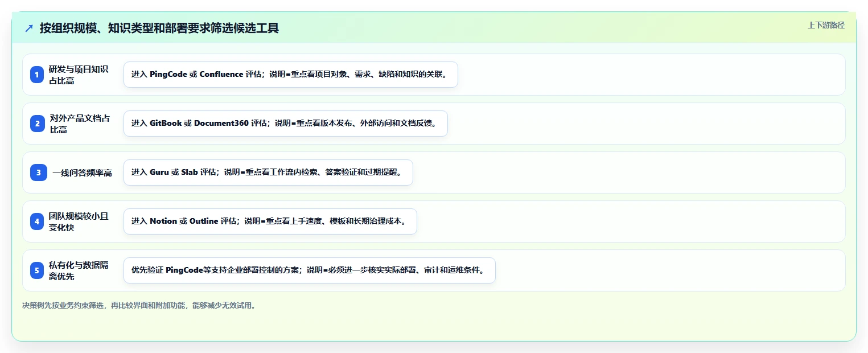Click step badge number 2
This screenshot has width=868, height=353.
click(x=37, y=124)
